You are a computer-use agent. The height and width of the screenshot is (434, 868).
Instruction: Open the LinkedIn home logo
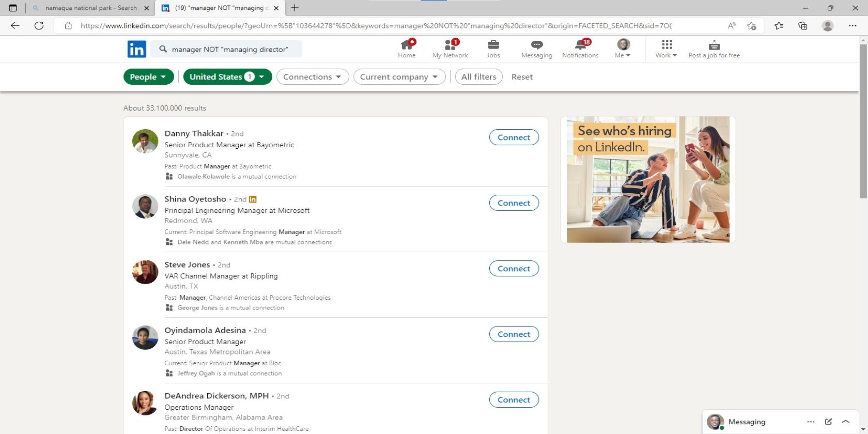click(136, 49)
